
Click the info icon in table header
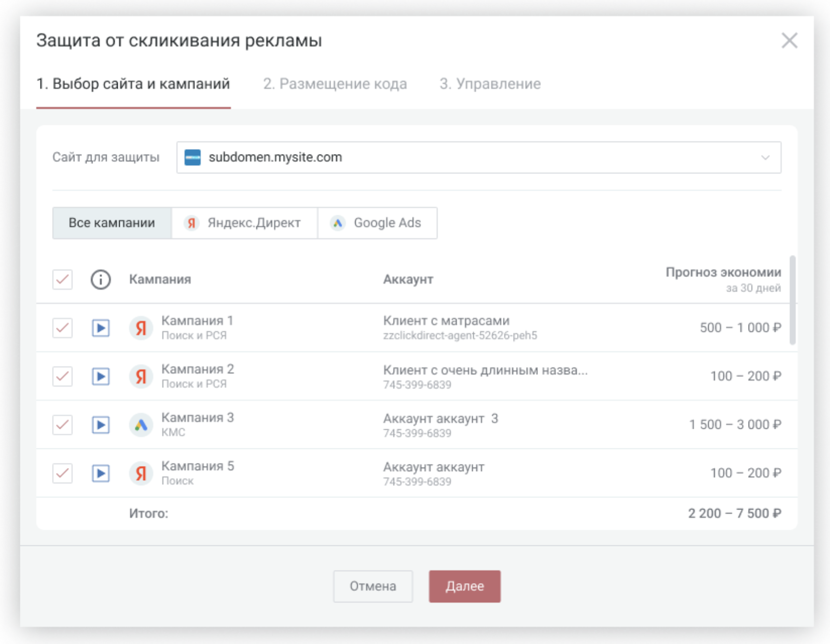[101, 279]
